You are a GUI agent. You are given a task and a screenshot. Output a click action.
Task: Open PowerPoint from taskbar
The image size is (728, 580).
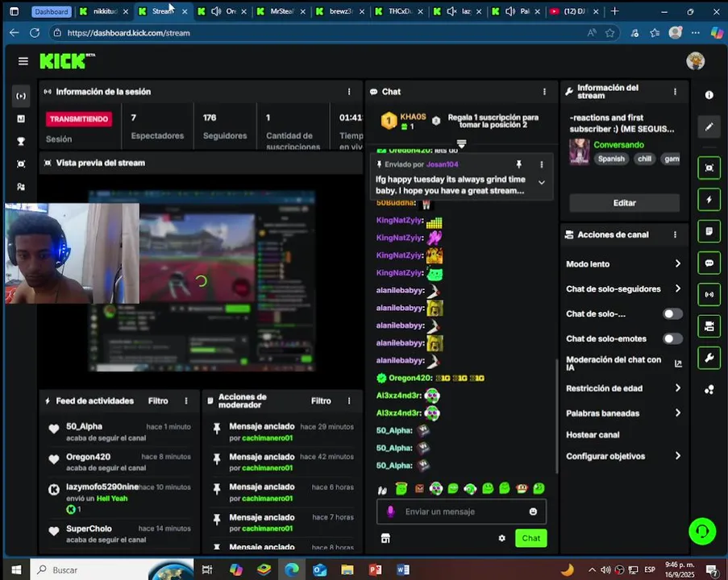coord(375,570)
